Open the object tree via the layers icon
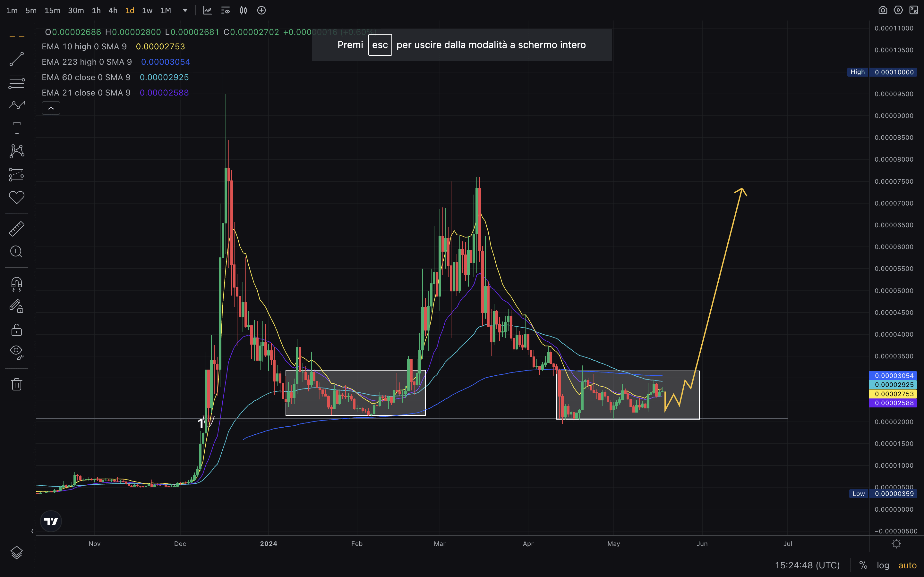The height and width of the screenshot is (577, 924). tap(16, 552)
